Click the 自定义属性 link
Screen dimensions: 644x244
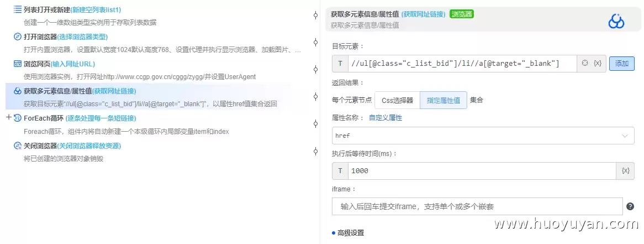pyautogui.click(x=386, y=118)
